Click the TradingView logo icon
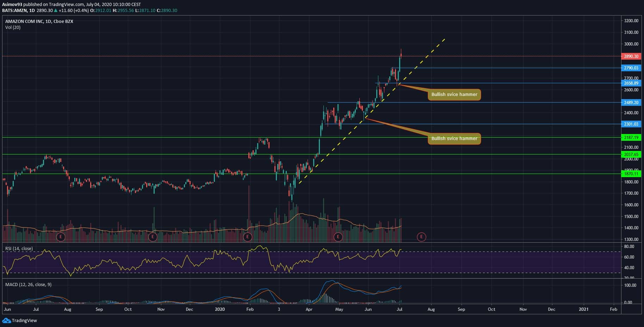 pyautogui.click(x=6, y=320)
